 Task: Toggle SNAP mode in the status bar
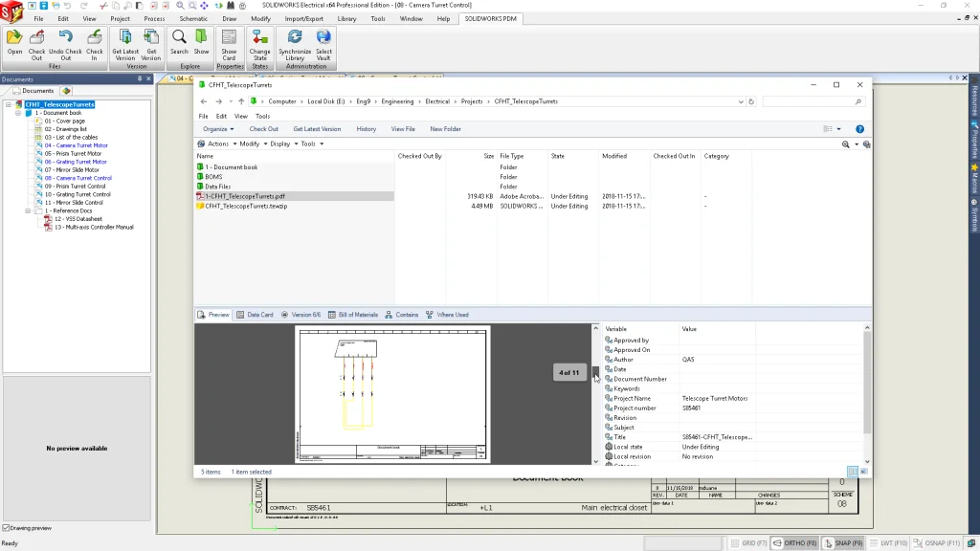[x=843, y=542]
